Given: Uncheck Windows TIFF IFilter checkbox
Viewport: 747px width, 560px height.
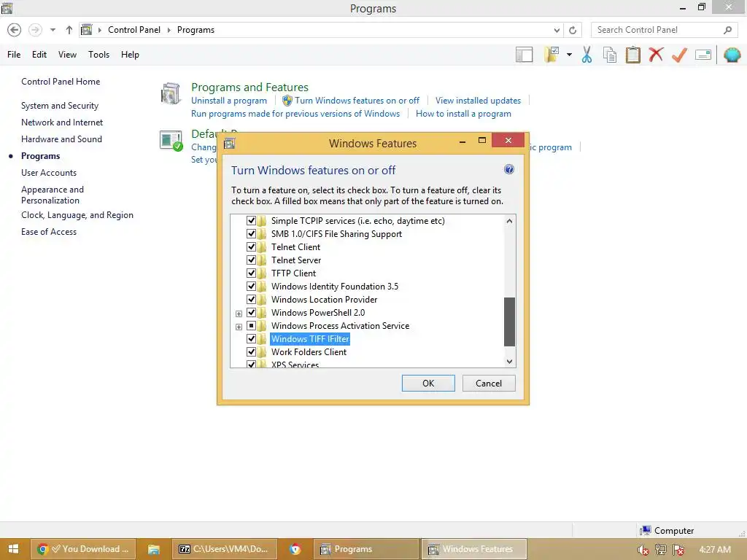Looking at the screenshot, I should click(x=251, y=339).
